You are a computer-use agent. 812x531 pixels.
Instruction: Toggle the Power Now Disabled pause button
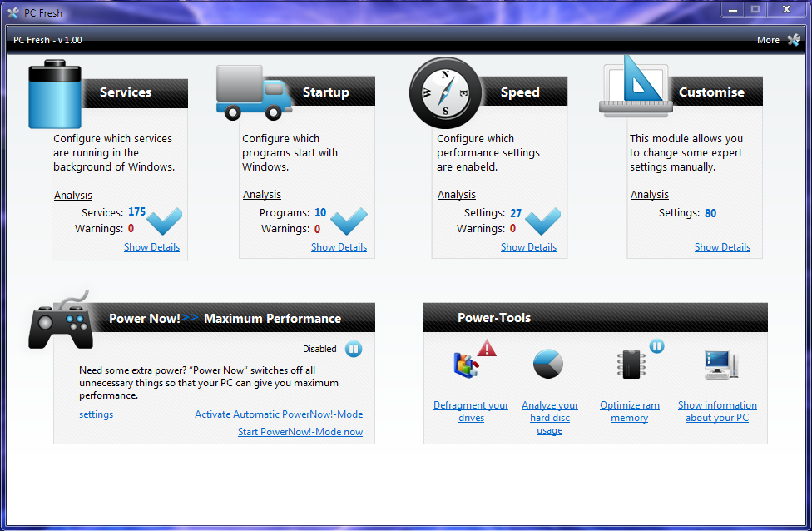354,349
